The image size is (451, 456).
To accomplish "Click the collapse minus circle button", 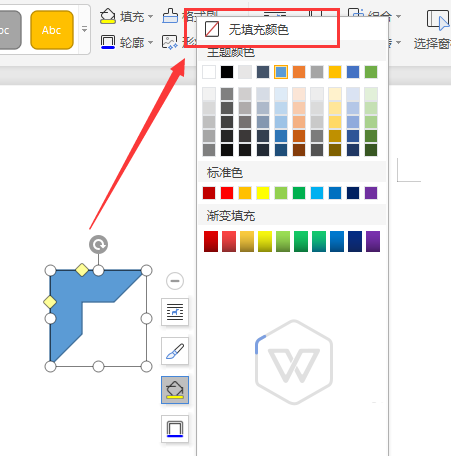I will pyautogui.click(x=175, y=281).
